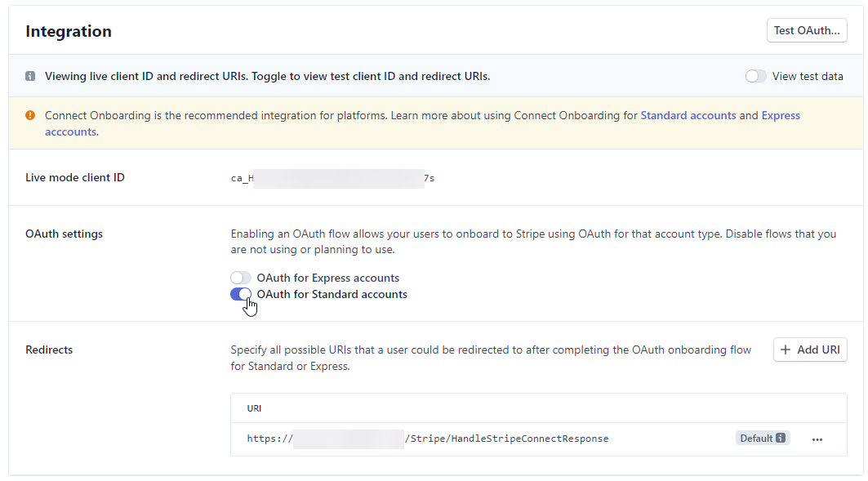The image size is (868, 481).
Task: Open the Test OAuth button
Action: point(807,30)
